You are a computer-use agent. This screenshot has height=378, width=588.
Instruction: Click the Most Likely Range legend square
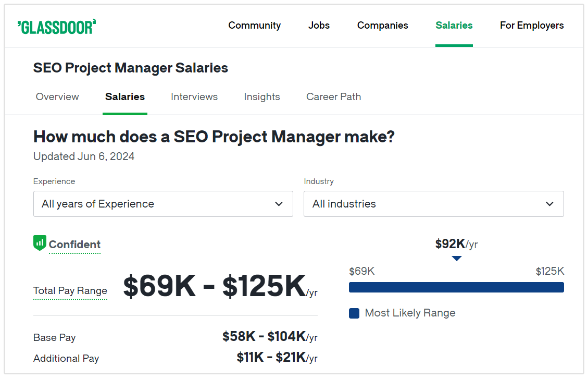[354, 313]
